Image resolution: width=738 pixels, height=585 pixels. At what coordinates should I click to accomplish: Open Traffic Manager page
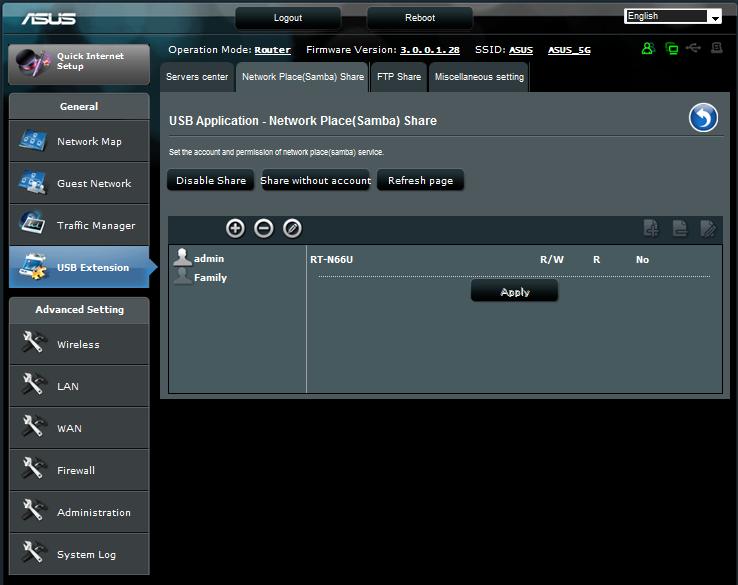[x=79, y=225]
